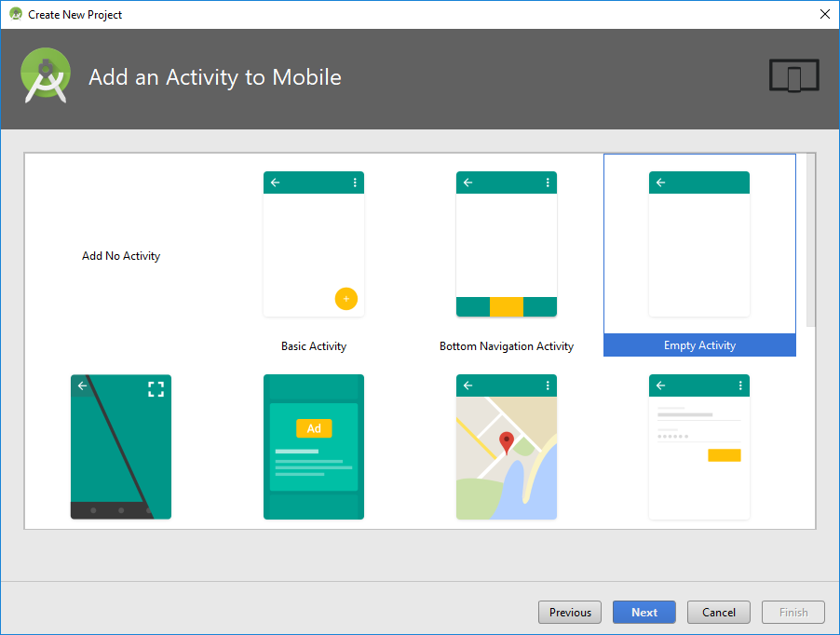Pick the Ad (AdMob) activity template preview
Image resolution: width=840 pixels, height=635 pixels.
[314, 447]
